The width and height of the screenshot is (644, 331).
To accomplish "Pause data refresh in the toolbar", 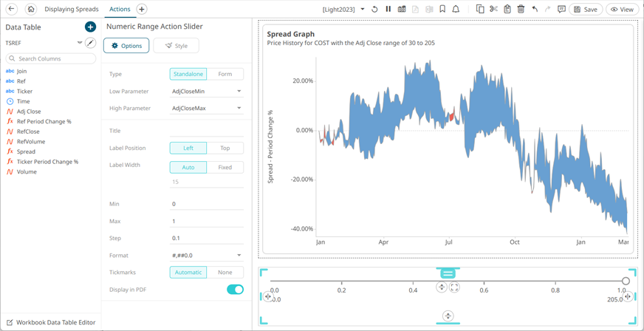I will [388, 10].
